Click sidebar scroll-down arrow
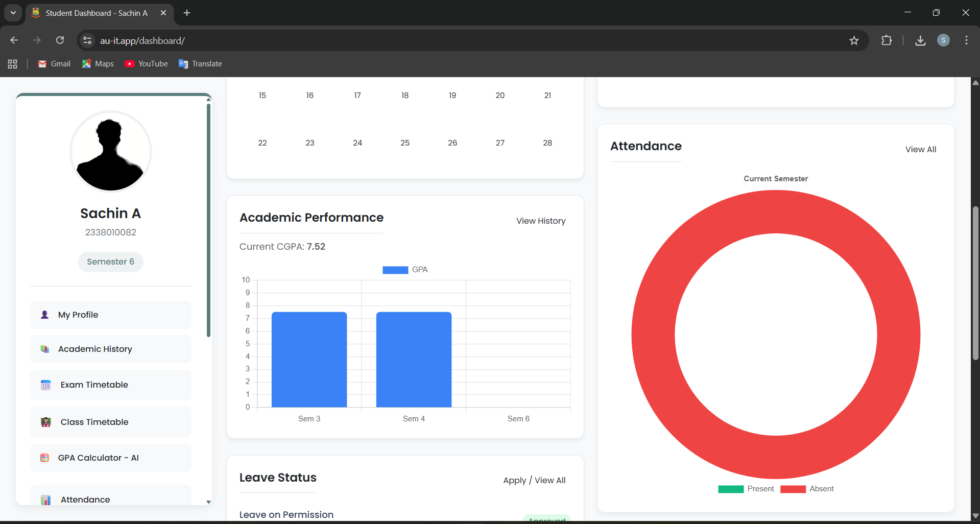Viewport: 980px width, 524px height. tap(208, 502)
